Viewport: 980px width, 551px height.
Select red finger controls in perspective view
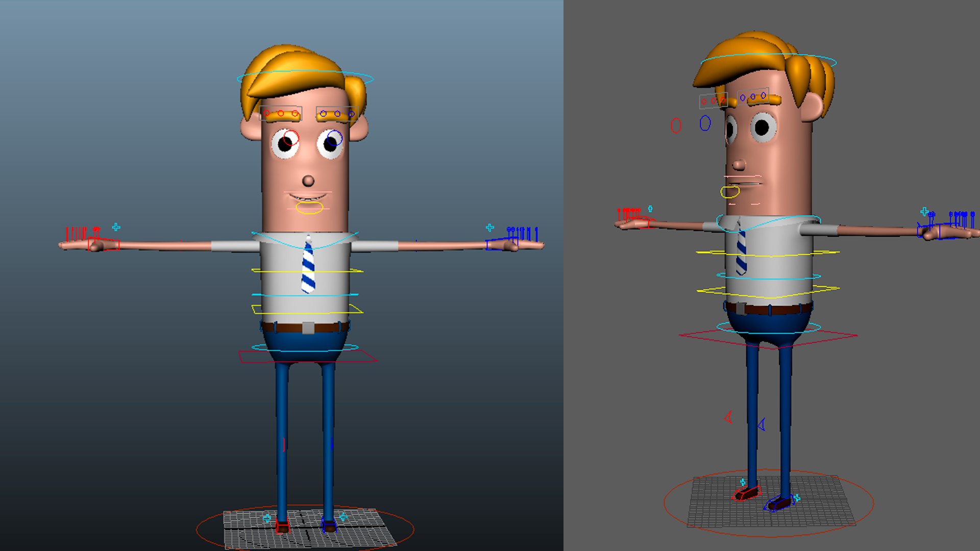click(629, 214)
